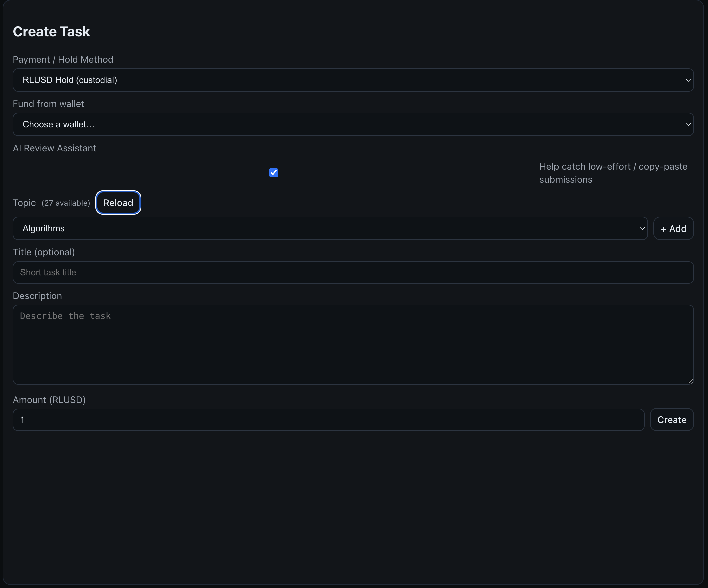Click the chevron arrow on Topic select
708x588 pixels.
[642, 228]
